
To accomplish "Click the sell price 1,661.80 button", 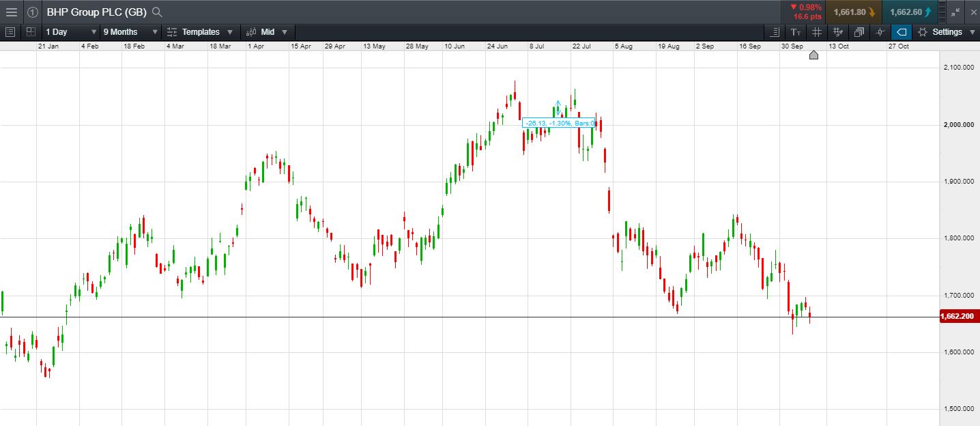I will (853, 12).
